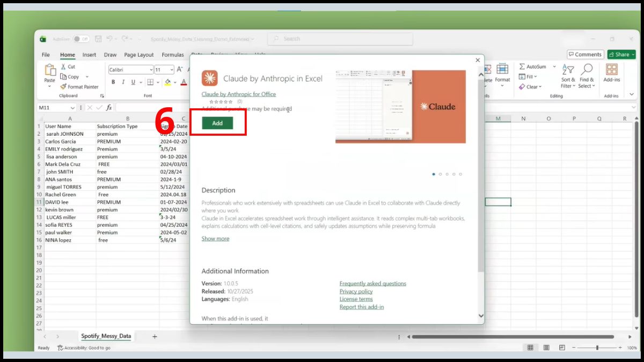
Task: Click the green Share button
Action: tap(621, 54)
